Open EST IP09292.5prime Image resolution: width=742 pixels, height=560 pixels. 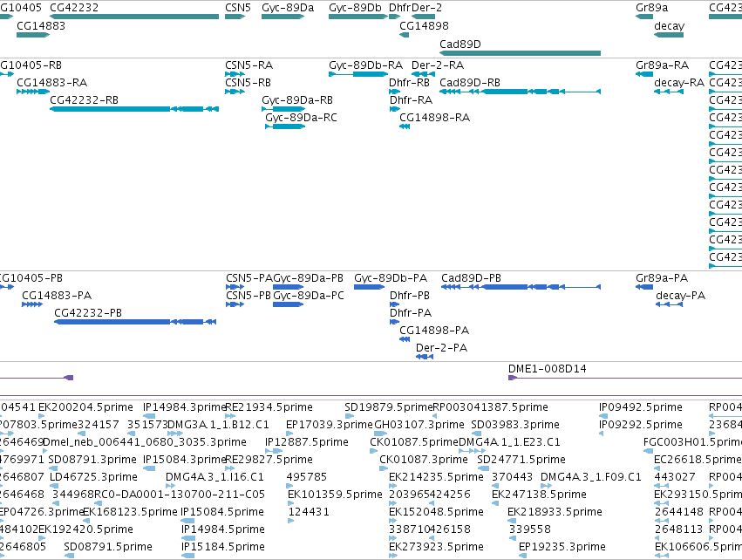(x=641, y=425)
